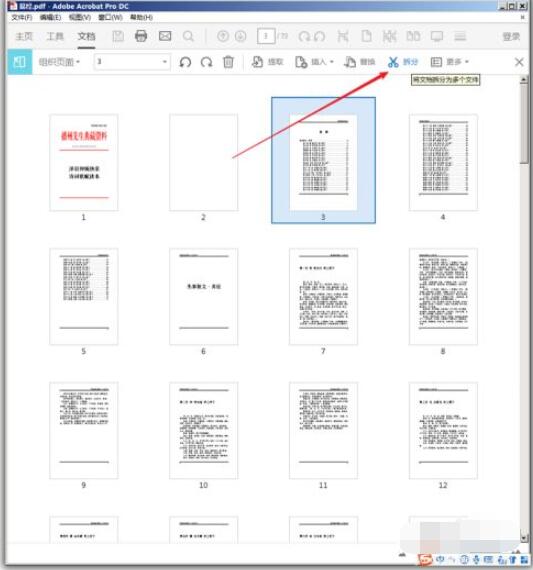The width and height of the screenshot is (533, 570).
Task: Click rotate clockwise icon in top toolbar
Action: tap(304, 36)
